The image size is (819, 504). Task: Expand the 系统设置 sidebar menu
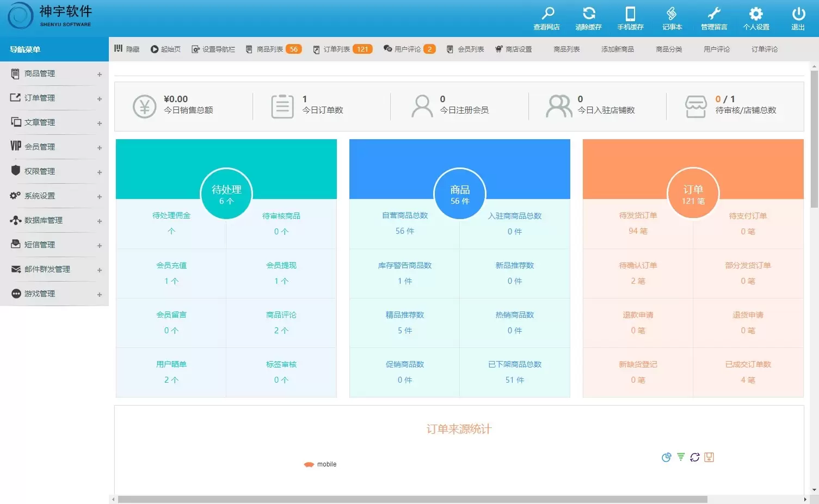54,196
